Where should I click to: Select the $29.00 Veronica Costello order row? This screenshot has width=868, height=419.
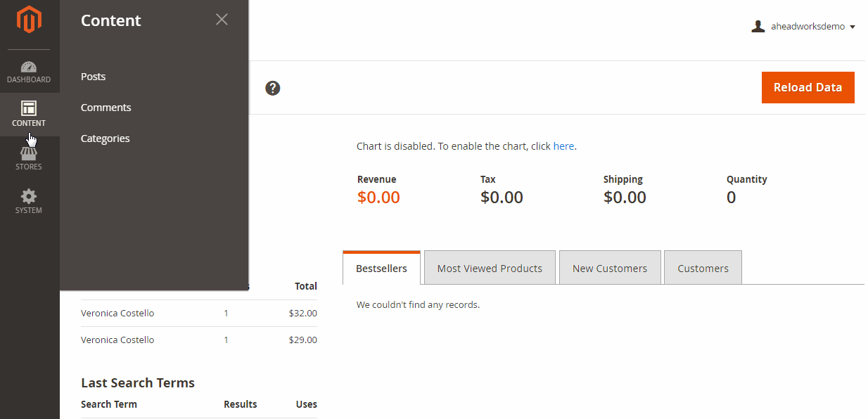click(x=117, y=340)
